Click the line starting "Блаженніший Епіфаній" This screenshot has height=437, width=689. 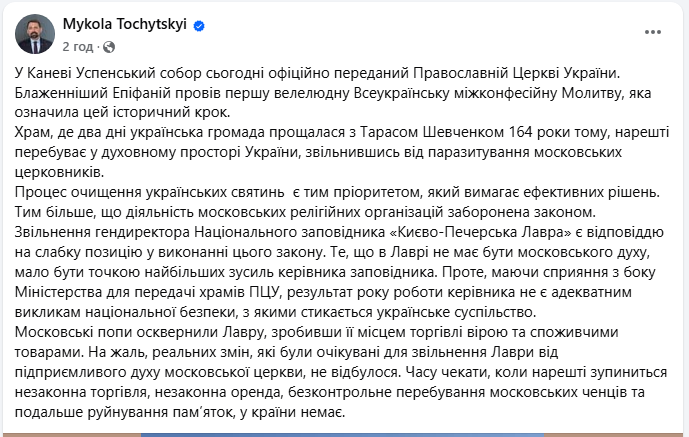point(330,92)
